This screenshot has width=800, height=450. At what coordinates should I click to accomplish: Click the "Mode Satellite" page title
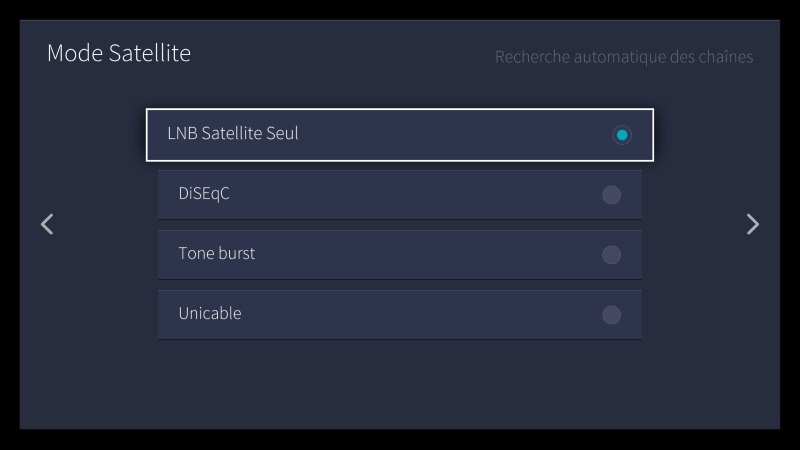(x=119, y=53)
